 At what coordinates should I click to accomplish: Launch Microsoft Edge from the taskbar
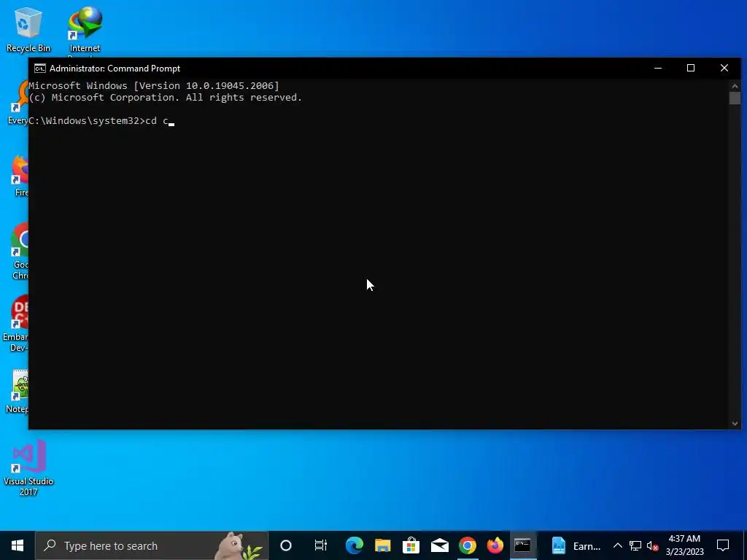click(354, 545)
